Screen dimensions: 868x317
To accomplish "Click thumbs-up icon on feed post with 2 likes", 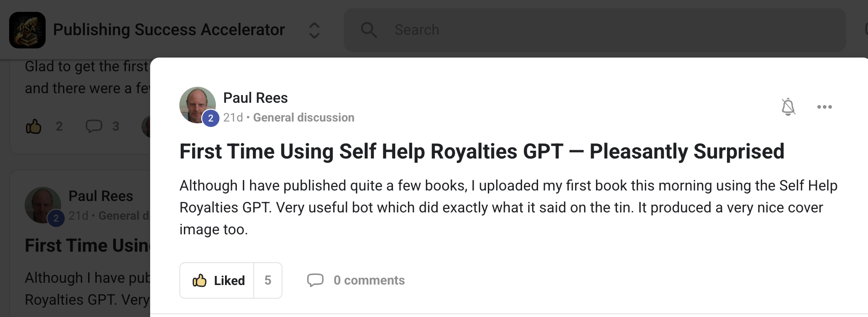I will tap(34, 126).
